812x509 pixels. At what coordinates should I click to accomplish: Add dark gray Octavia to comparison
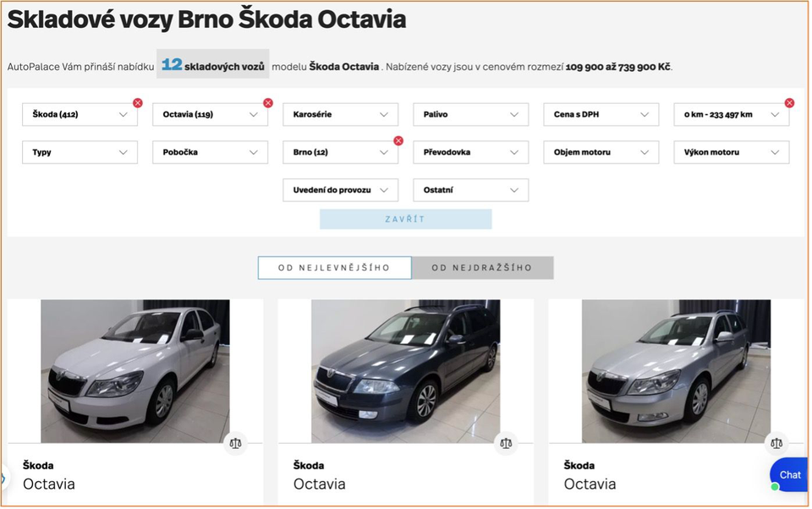(x=506, y=443)
